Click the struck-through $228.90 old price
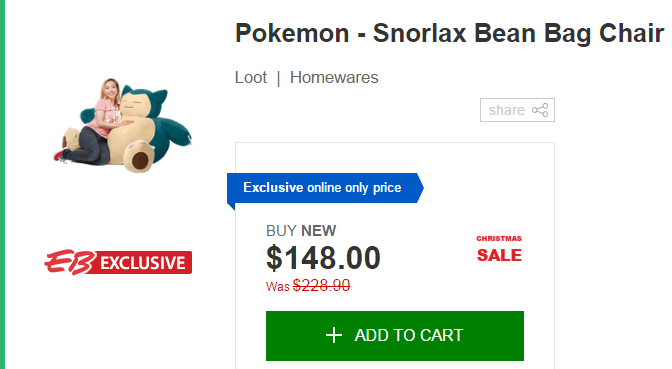672x369 pixels. coord(321,285)
